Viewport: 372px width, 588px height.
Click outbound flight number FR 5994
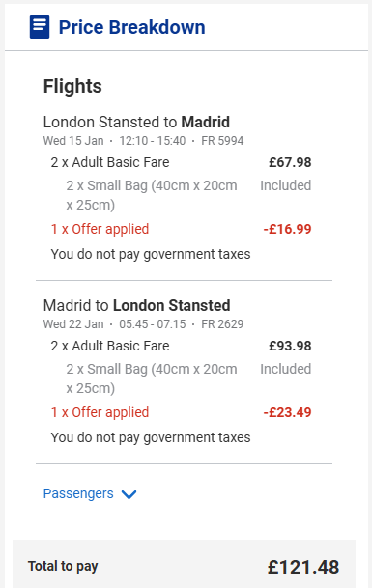222,141
